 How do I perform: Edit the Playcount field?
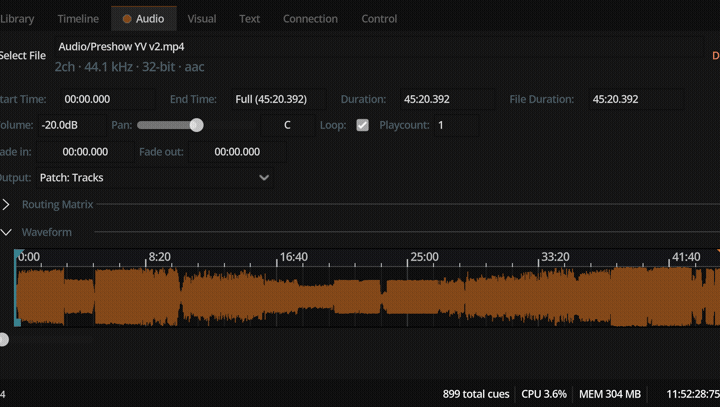(x=456, y=125)
